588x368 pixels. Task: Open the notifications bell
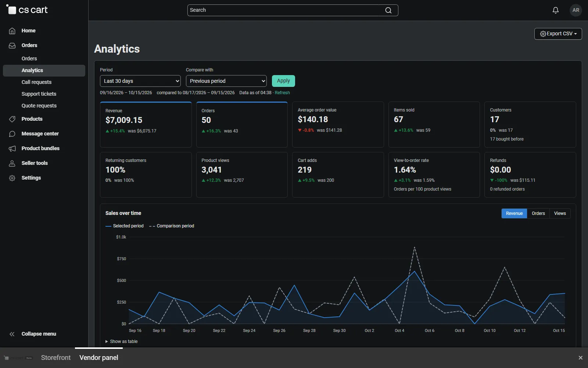click(556, 10)
